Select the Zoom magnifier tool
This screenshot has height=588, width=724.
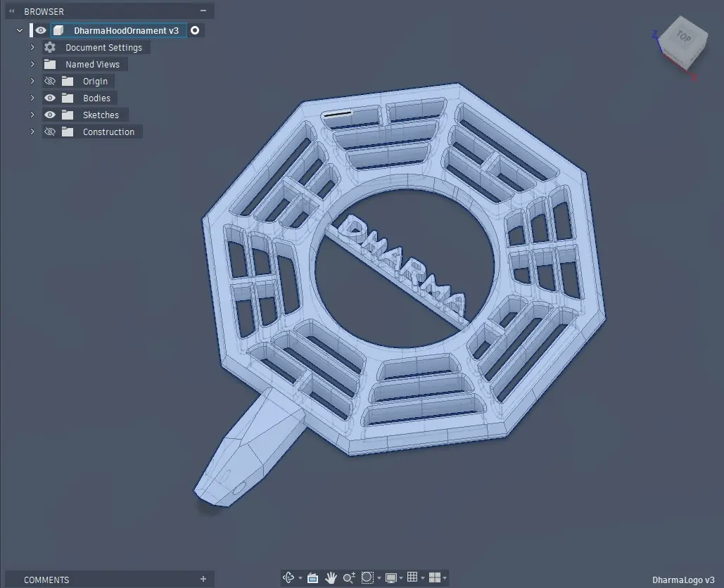[x=349, y=577]
